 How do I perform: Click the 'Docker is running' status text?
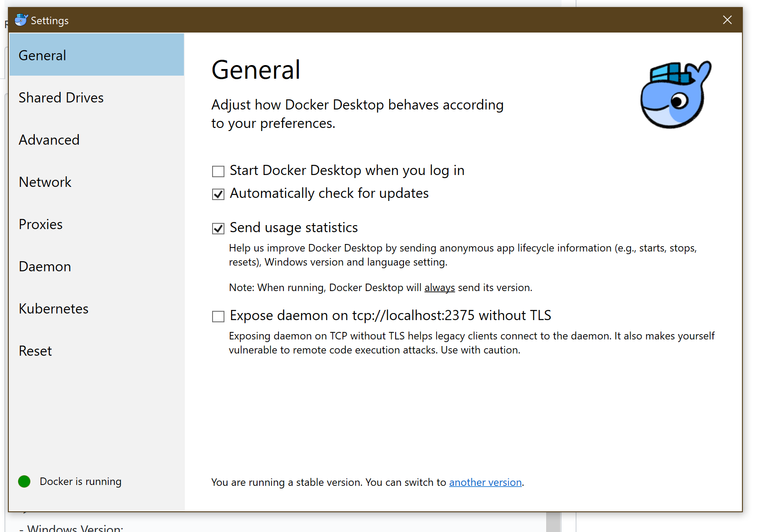click(81, 481)
